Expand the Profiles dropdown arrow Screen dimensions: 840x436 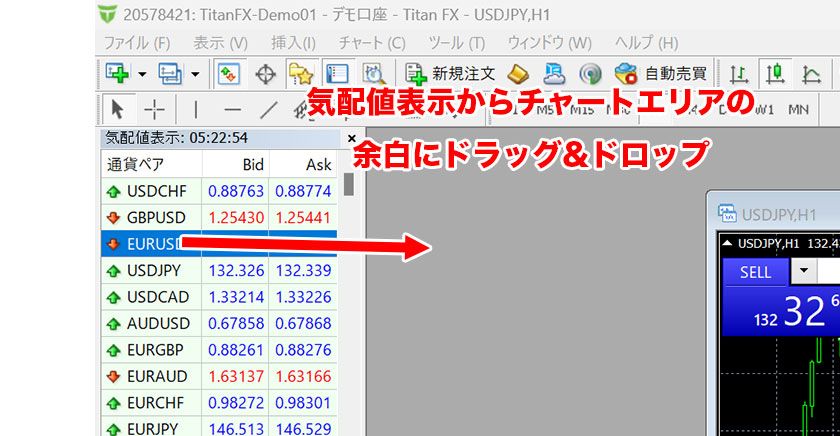click(194, 73)
